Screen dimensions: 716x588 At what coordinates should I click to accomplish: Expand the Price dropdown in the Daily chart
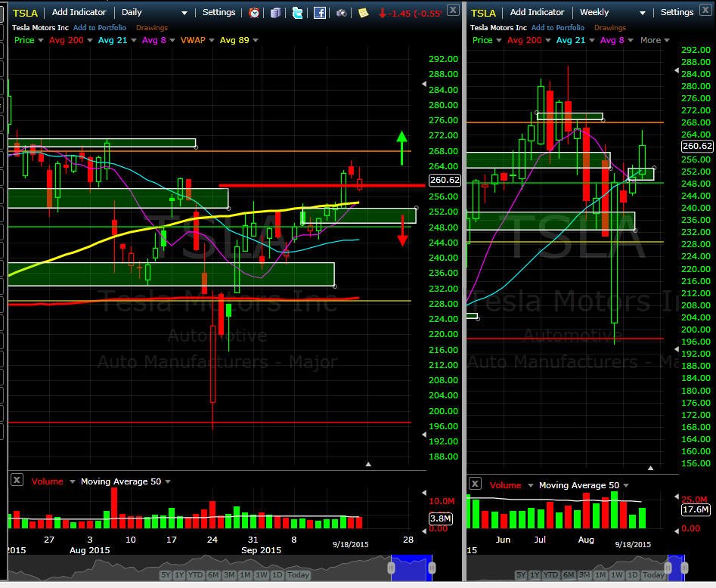coord(41,40)
